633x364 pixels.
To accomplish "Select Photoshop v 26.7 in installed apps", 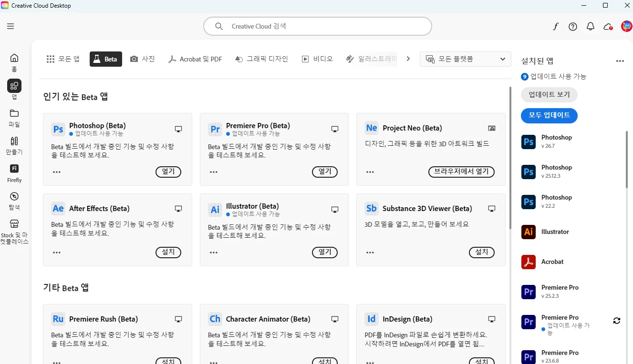I will [x=571, y=142].
